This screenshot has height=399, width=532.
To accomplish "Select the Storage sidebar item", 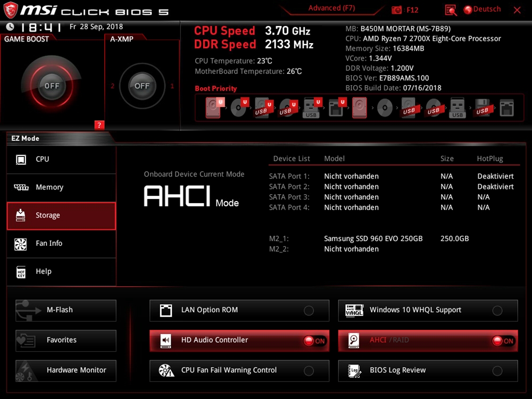I will point(61,216).
